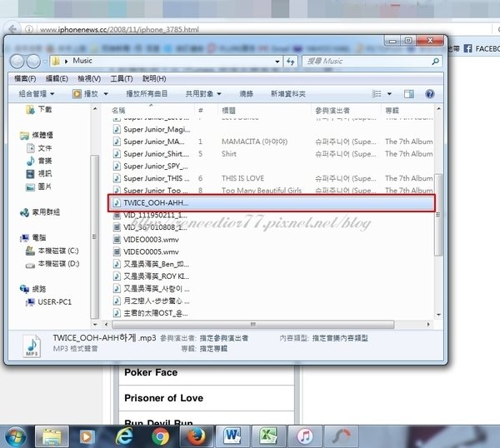Image resolution: width=500 pixels, height=448 pixels.
Task: Select 本機磁碟 (C:) drive
Action: click(x=52, y=251)
